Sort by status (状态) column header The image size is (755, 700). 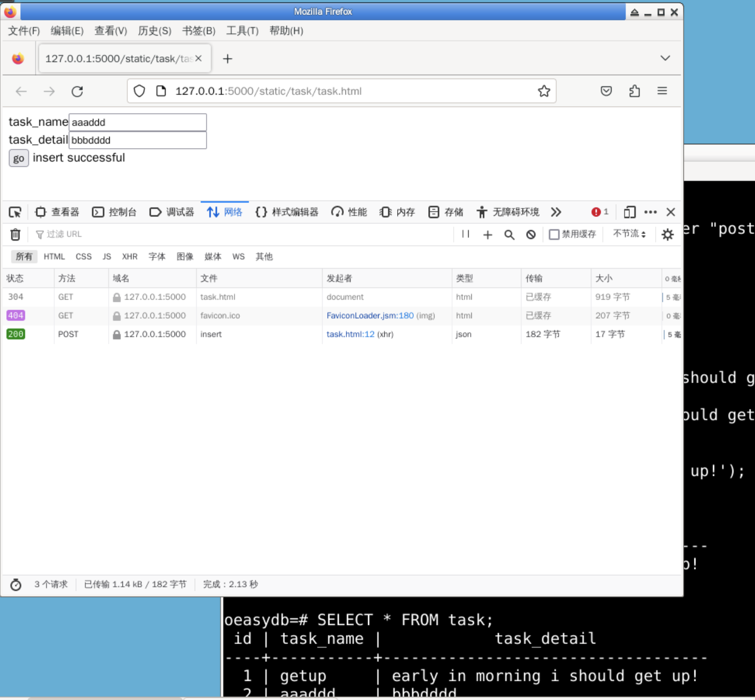(x=28, y=279)
